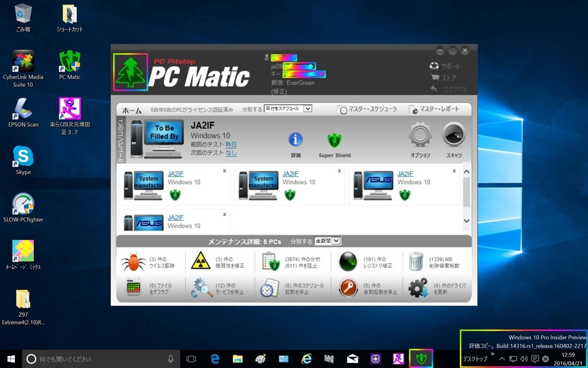
Task: Open the 昨日 last test link
Action: (231, 144)
